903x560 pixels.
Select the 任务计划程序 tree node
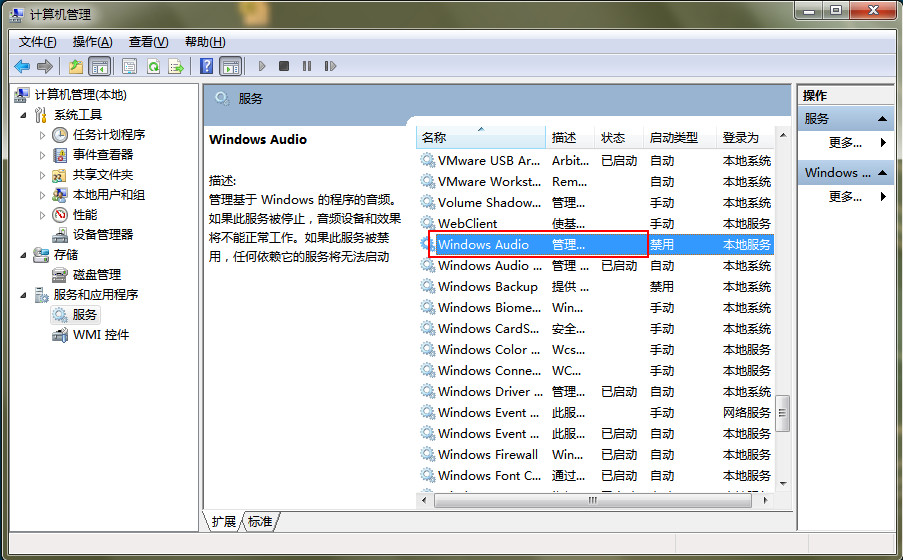pos(109,135)
